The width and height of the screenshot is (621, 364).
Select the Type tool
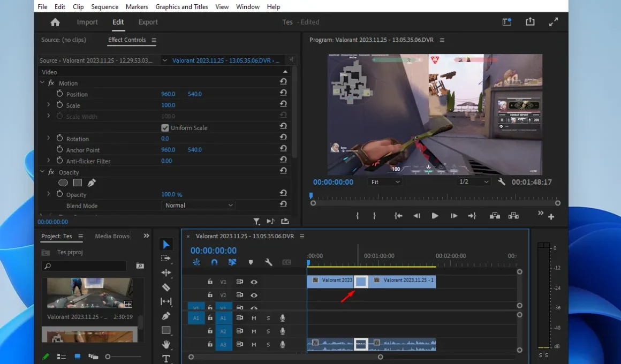click(166, 359)
